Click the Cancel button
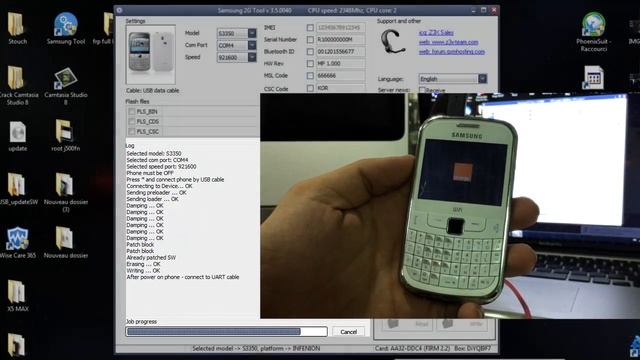The width and height of the screenshot is (640, 360). (x=348, y=332)
